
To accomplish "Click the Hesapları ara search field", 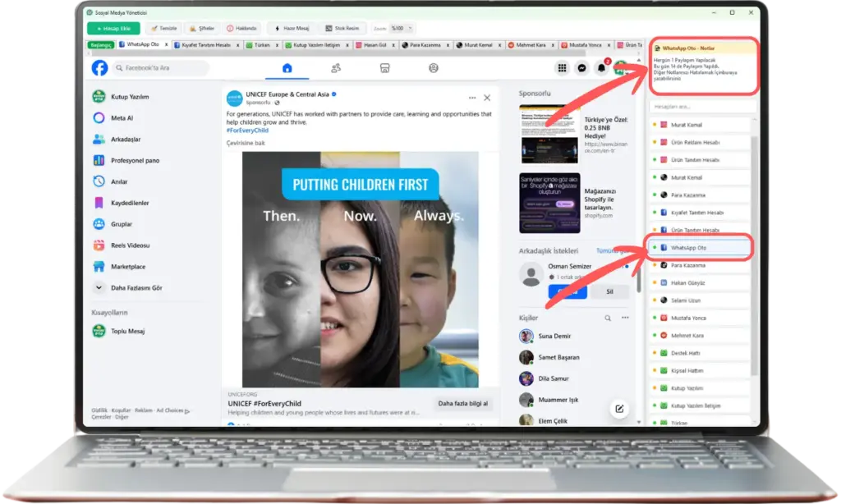I will coord(703,107).
